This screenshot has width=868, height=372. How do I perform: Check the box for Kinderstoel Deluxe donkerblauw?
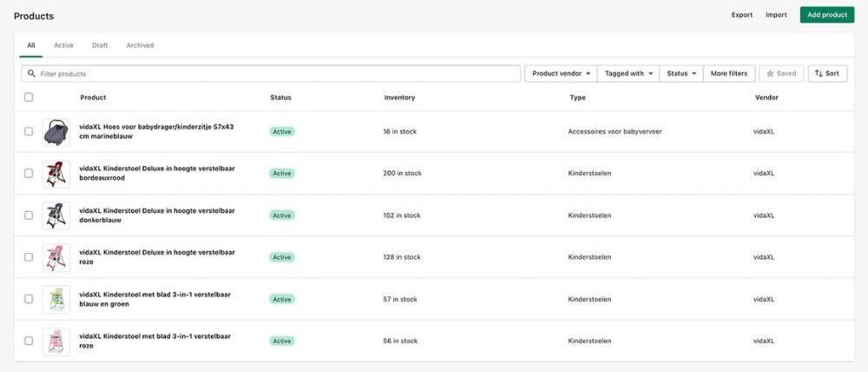pyautogui.click(x=29, y=215)
